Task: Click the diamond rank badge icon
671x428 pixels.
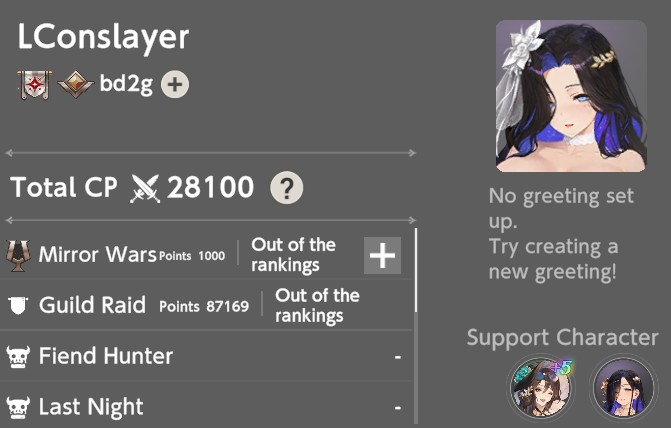Action: pos(75,84)
